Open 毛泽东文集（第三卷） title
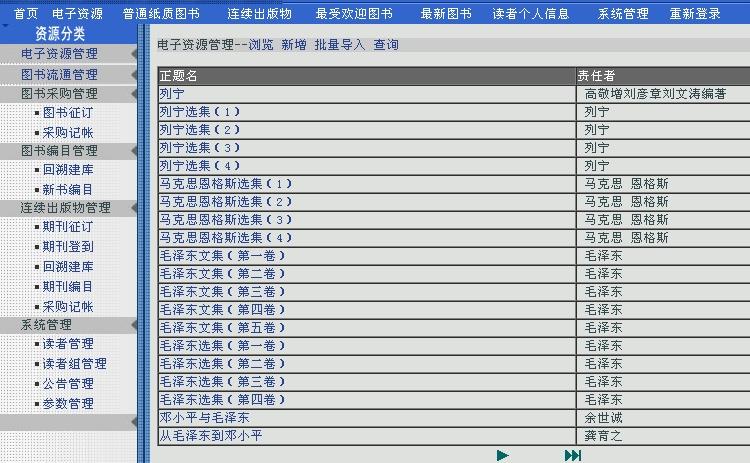The width and height of the screenshot is (750, 463). [222, 292]
